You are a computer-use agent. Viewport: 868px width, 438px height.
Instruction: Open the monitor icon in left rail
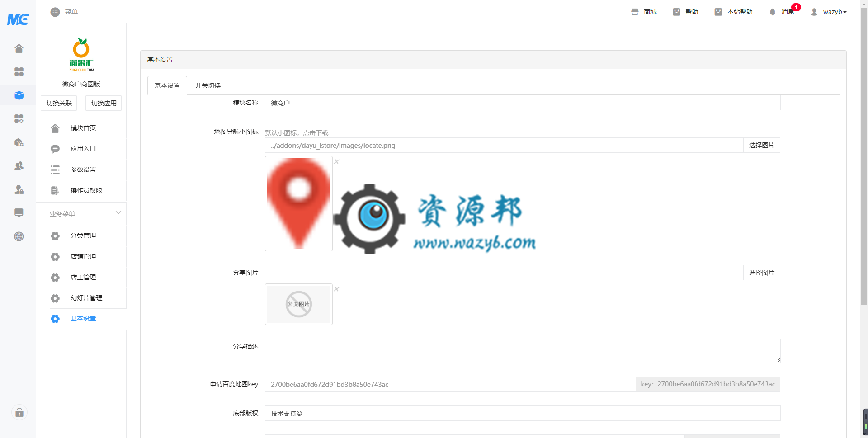[x=19, y=213]
